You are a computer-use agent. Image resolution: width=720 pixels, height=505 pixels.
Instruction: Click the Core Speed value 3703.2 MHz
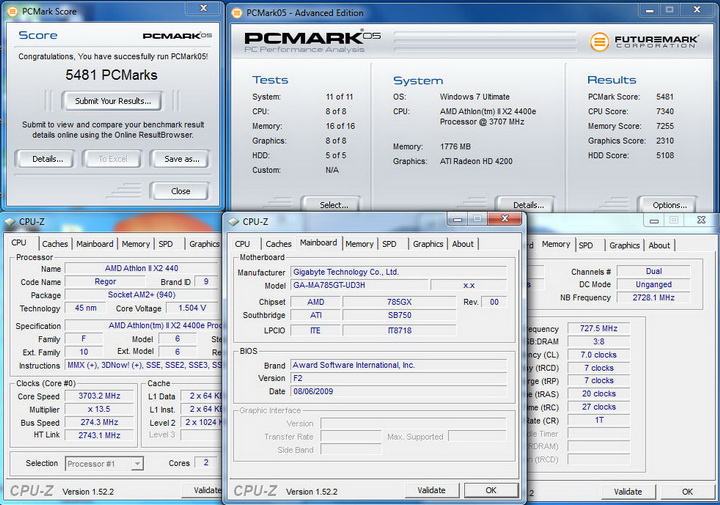(99, 396)
